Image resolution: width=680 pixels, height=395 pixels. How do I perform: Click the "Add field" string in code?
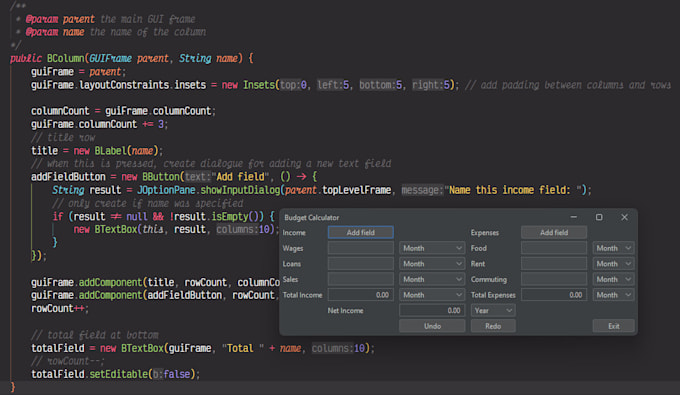[x=240, y=176]
